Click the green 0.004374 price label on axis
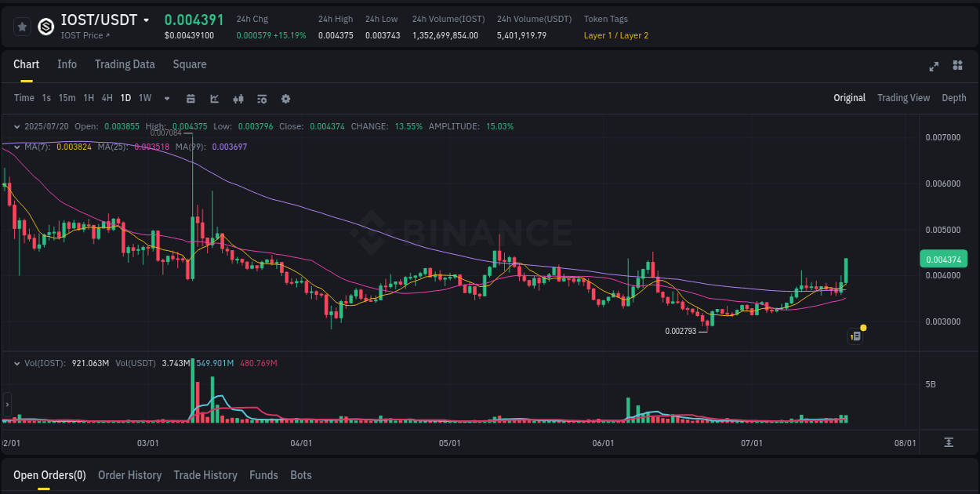 point(945,259)
